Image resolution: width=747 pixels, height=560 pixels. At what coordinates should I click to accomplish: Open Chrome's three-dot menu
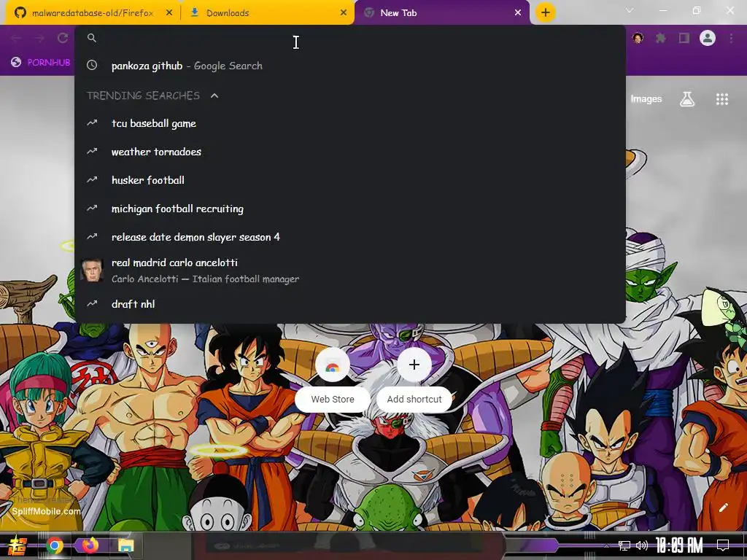[731, 38]
